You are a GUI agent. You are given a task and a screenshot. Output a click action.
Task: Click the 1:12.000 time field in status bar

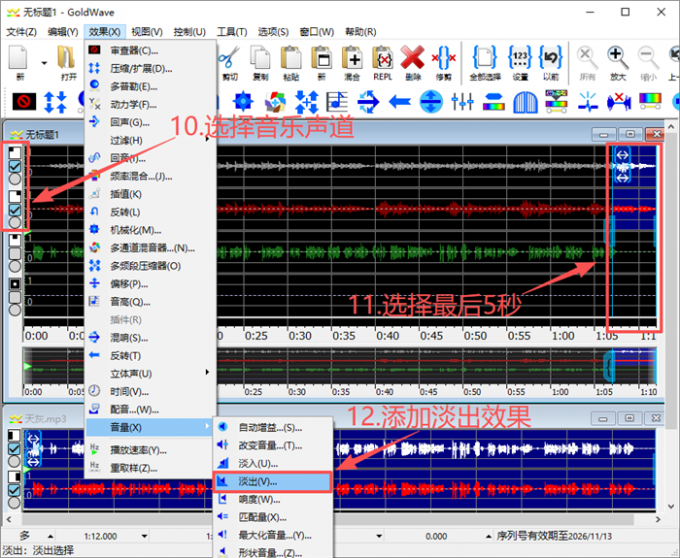[101, 536]
